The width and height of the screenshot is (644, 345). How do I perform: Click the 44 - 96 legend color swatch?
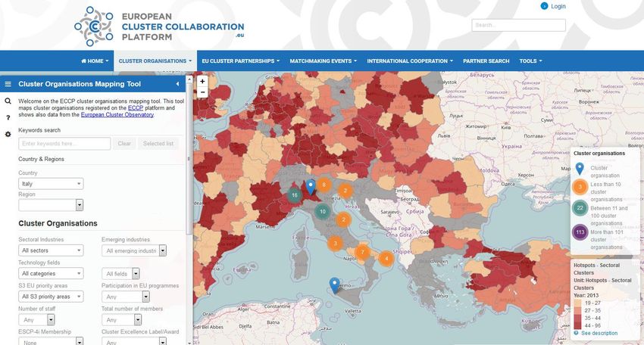[x=577, y=326]
